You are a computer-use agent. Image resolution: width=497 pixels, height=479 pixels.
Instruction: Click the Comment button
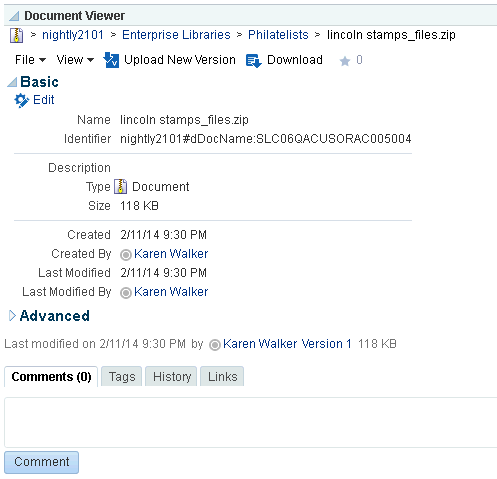[x=42, y=462]
